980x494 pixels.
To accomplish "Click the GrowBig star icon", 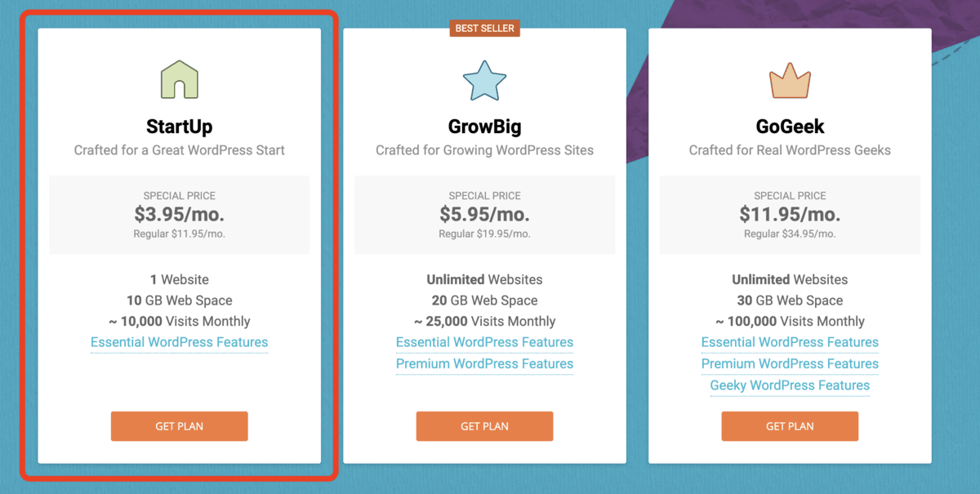I will [x=484, y=78].
